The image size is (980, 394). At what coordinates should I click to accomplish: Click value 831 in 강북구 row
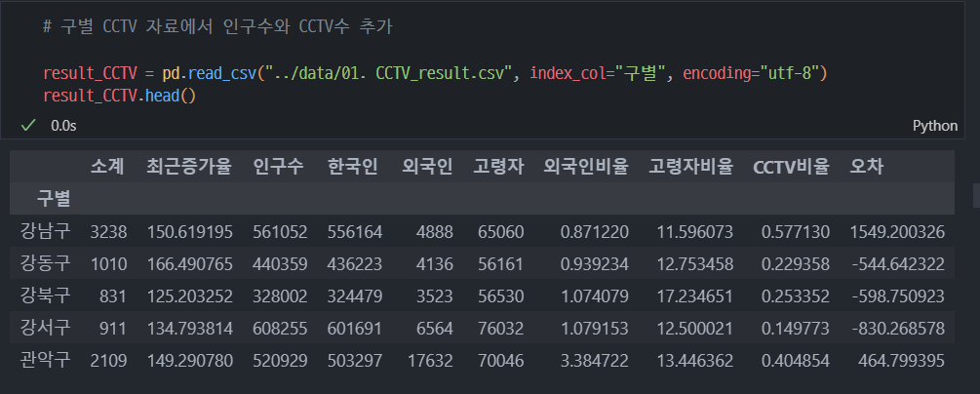click(x=113, y=296)
